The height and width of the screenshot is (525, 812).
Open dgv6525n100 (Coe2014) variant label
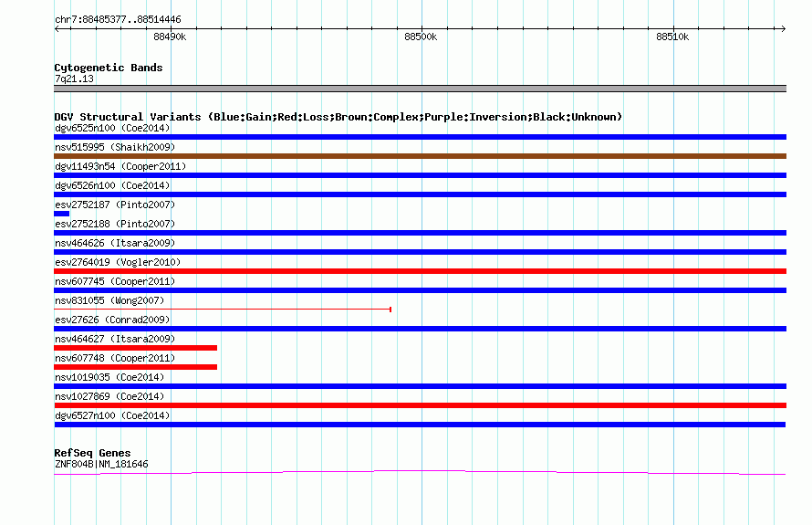click(112, 128)
